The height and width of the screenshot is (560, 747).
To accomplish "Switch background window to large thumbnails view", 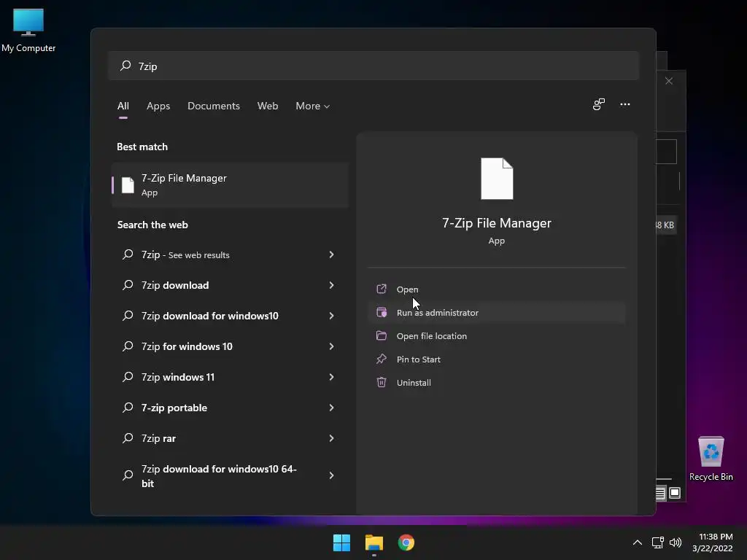I will pyautogui.click(x=675, y=493).
